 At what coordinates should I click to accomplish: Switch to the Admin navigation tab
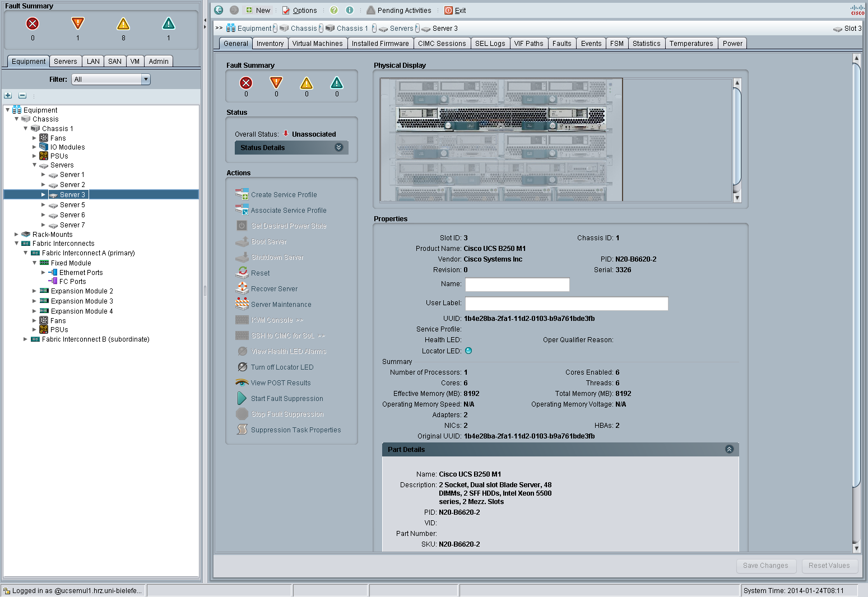pos(159,62)
